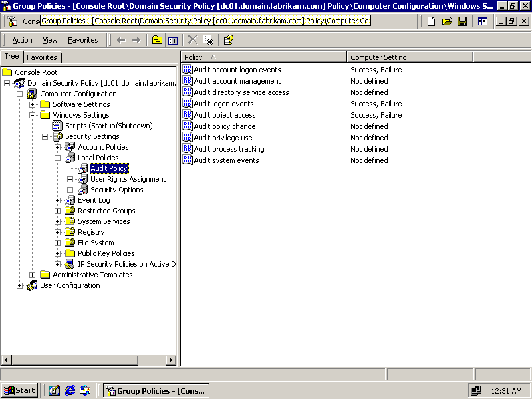Collapse the Local Policies node
532x399 pixels.
point(58,158)
